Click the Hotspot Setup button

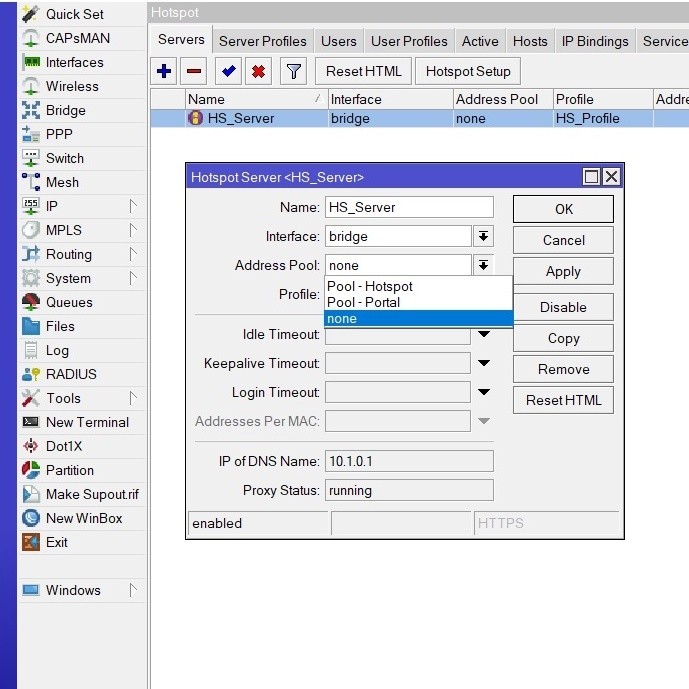coord(468,71)
